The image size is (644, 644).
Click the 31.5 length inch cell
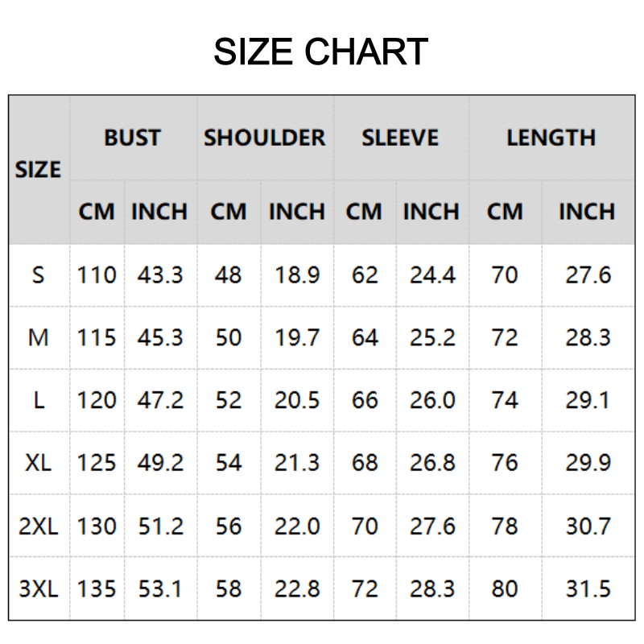(588, 589)
